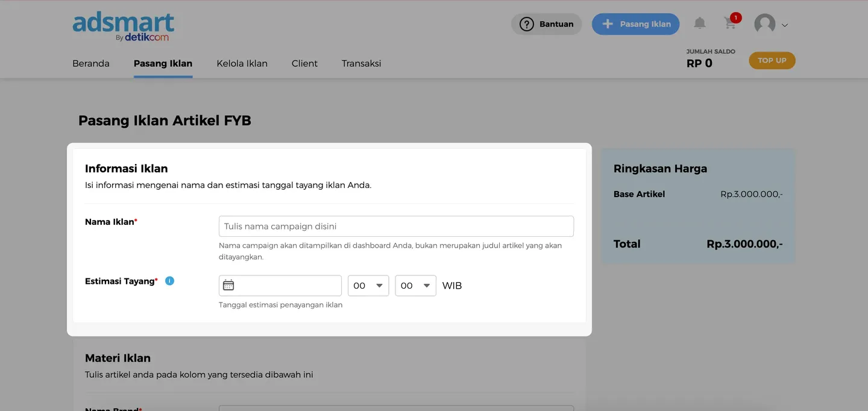Image resolution: width=868 pixels, height=411 pixels.
Task: Focus the Nama Iklan text field
Action: (396, 227)
